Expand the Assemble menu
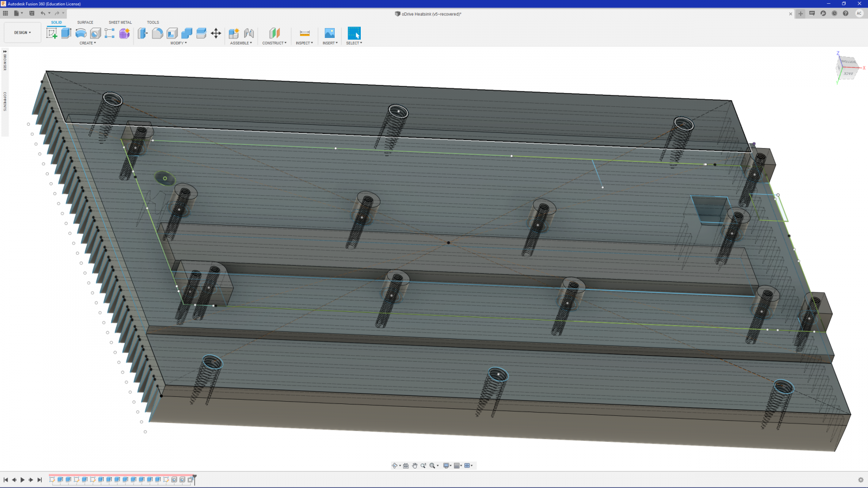 pyautogui.click(x=241, y=43)
